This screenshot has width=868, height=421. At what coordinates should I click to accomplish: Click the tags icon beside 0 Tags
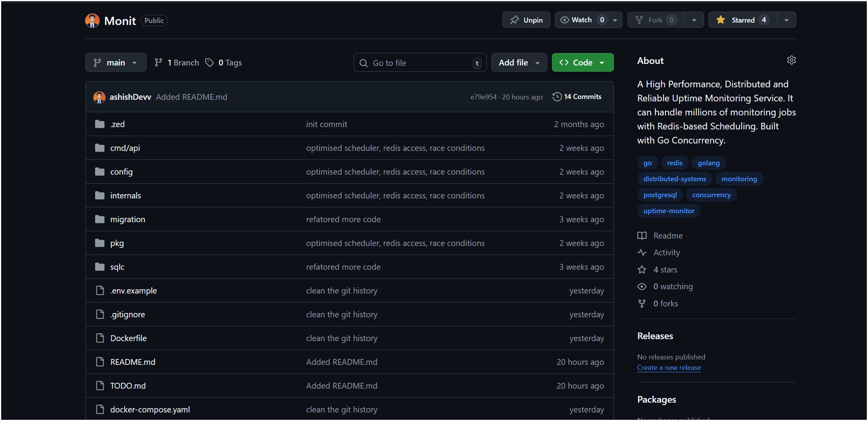tap(210, 62)
